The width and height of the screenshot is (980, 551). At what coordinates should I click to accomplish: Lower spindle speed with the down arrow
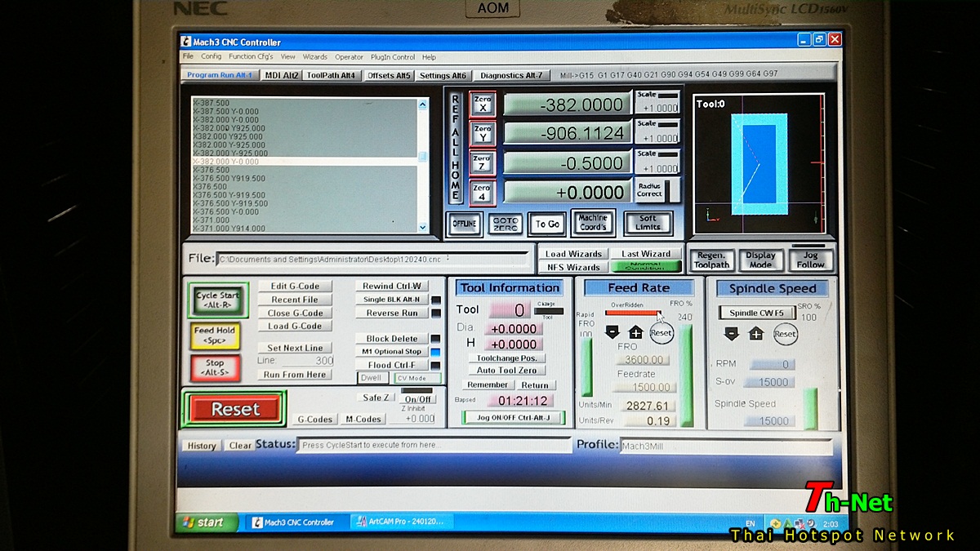point(732,333)
